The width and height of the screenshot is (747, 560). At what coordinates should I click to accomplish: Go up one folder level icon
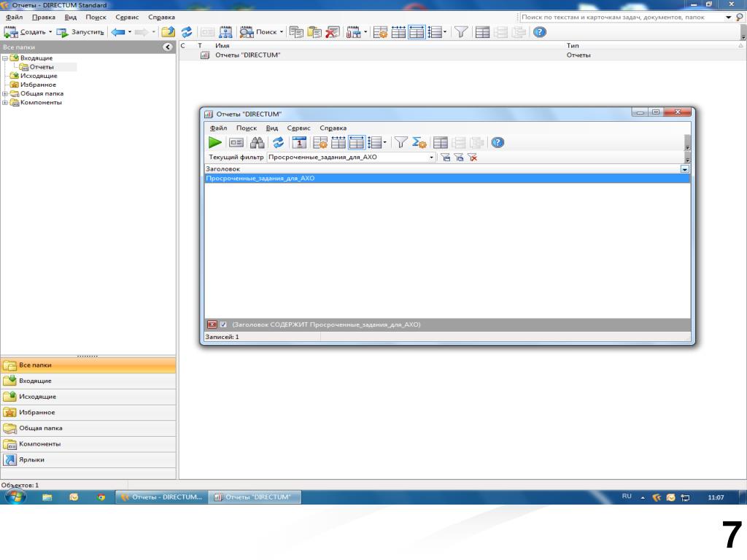[x=168, y=32]
